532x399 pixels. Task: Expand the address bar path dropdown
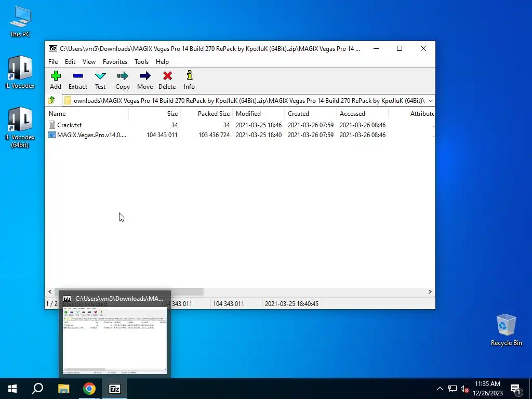click(x=431, y=101)
